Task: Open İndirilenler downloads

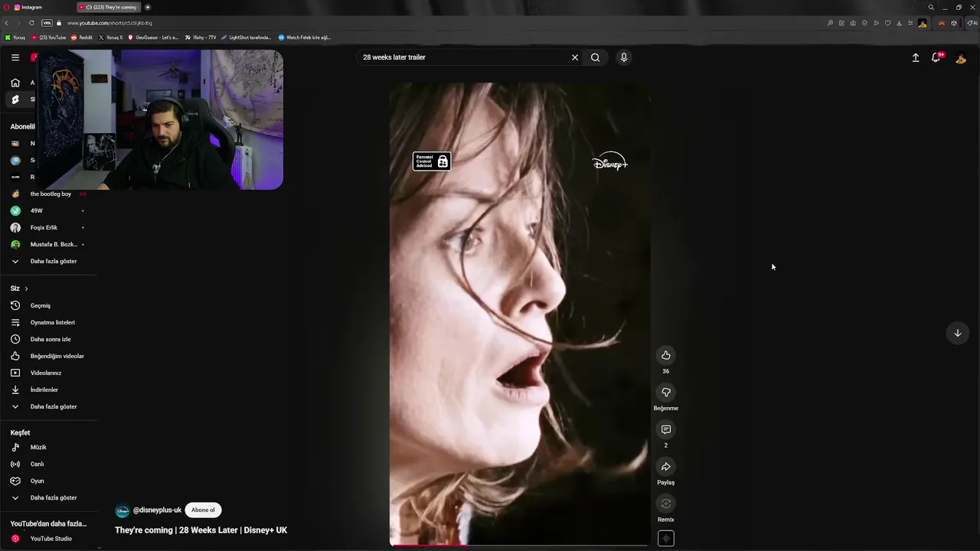Action: pos(49,390)
